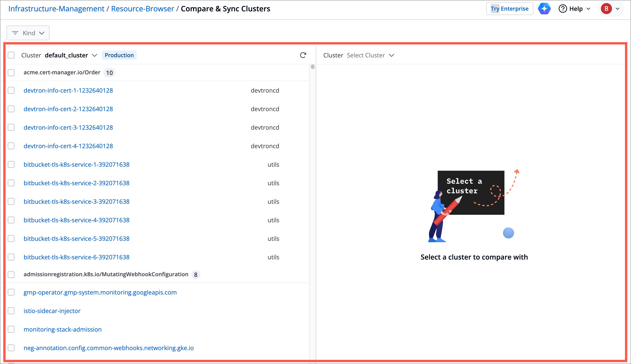
Task: Click the resource list scrollbar
Action: pos(312,66)
